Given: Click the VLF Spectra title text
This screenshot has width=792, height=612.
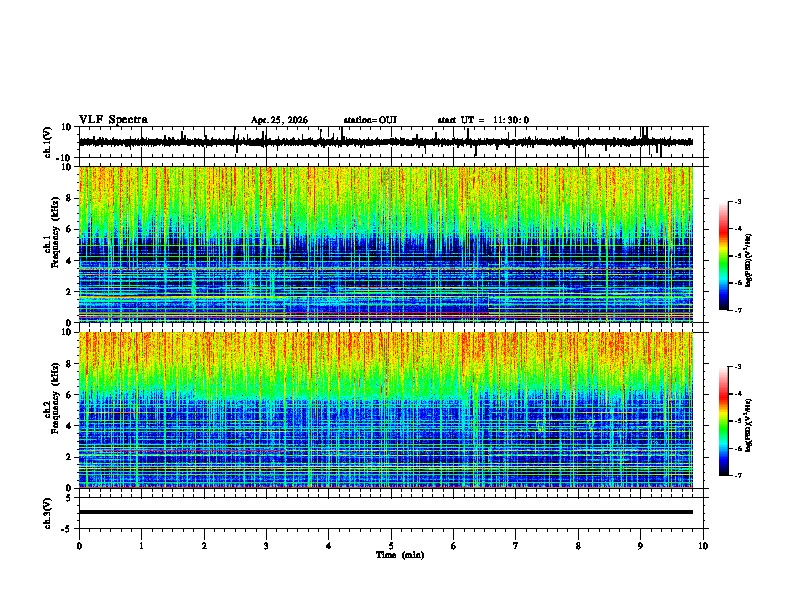Looking at the screenshot, I should click(x=113, y=120).
